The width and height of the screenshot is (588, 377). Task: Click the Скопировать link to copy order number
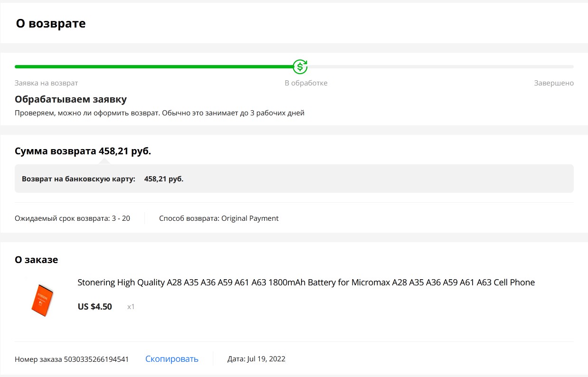171,359
